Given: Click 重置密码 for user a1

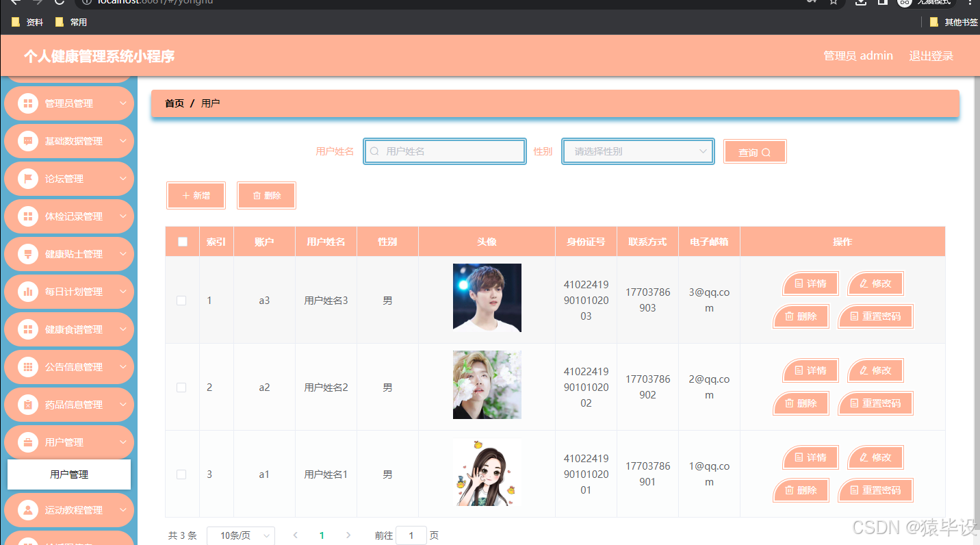Looking at the screenshot, I should coord(875,490).
